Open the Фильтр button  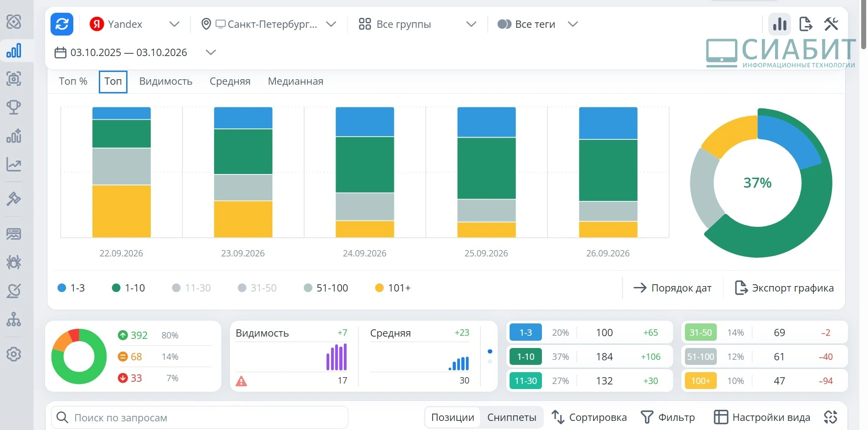(x=668, y=417)
